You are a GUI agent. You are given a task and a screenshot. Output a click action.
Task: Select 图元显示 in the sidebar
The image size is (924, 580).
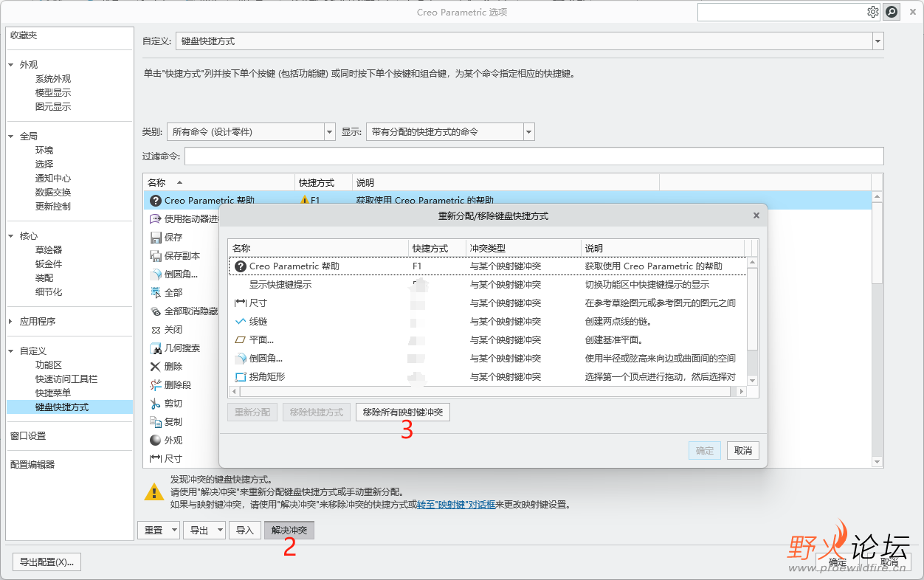[x=53, y=107]
